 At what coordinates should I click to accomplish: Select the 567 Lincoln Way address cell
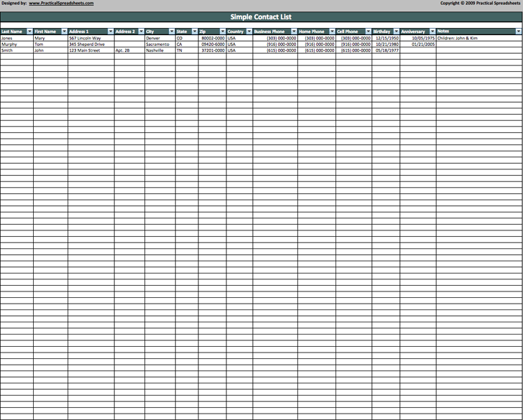(91, 38)
